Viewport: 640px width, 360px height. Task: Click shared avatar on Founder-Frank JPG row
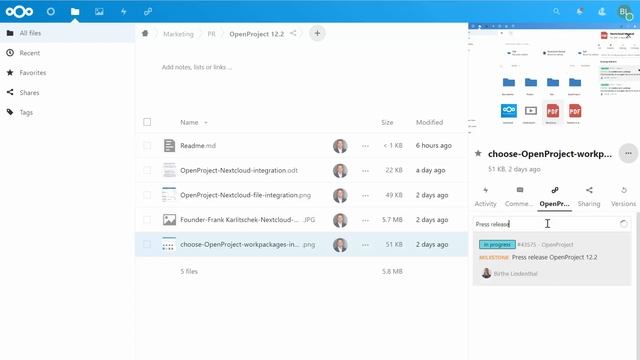[340, 220]
